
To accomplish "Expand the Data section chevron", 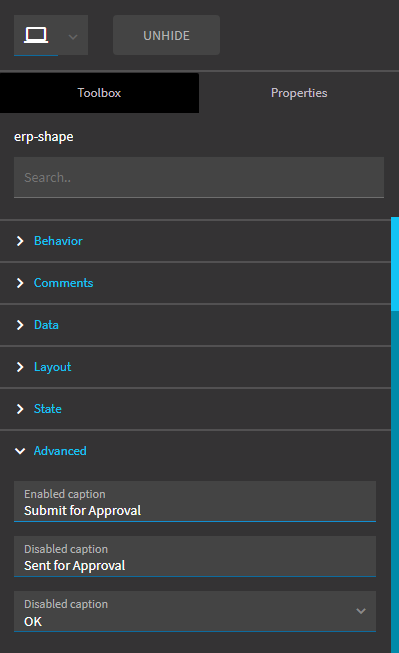I will 20,325.
